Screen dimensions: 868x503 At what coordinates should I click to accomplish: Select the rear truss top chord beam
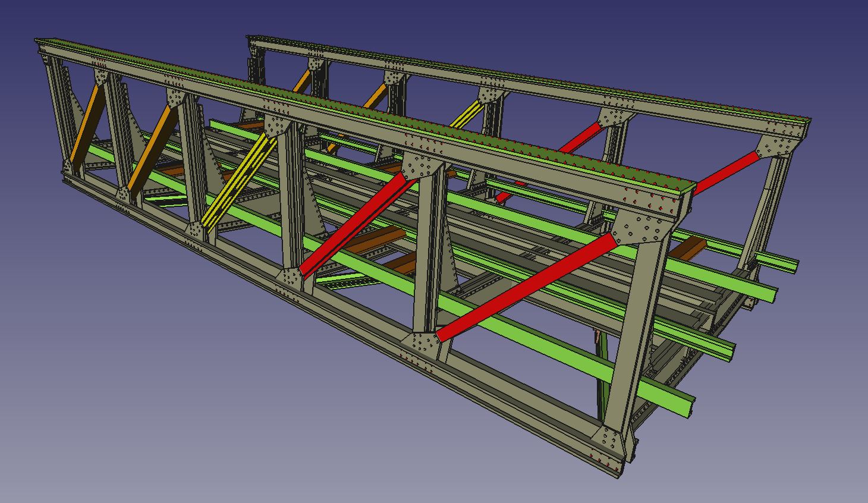coord(535,83)
